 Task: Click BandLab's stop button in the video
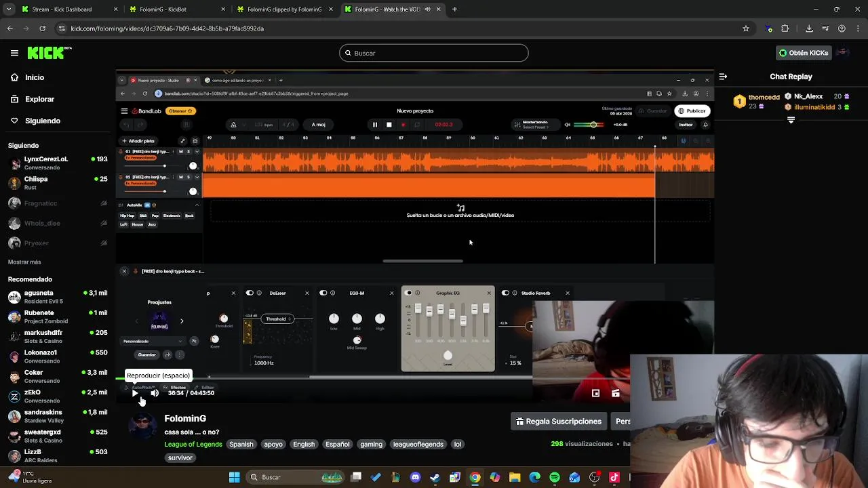pyautogui.click(x=389, y=125)
